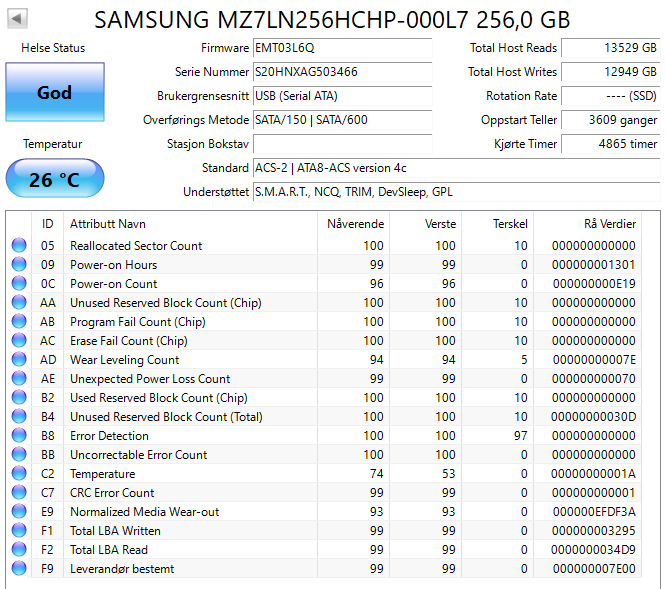Select ID cell AD
Image resolution: width=666 pixels, height=589 pixels.
[x=48, y=360]
